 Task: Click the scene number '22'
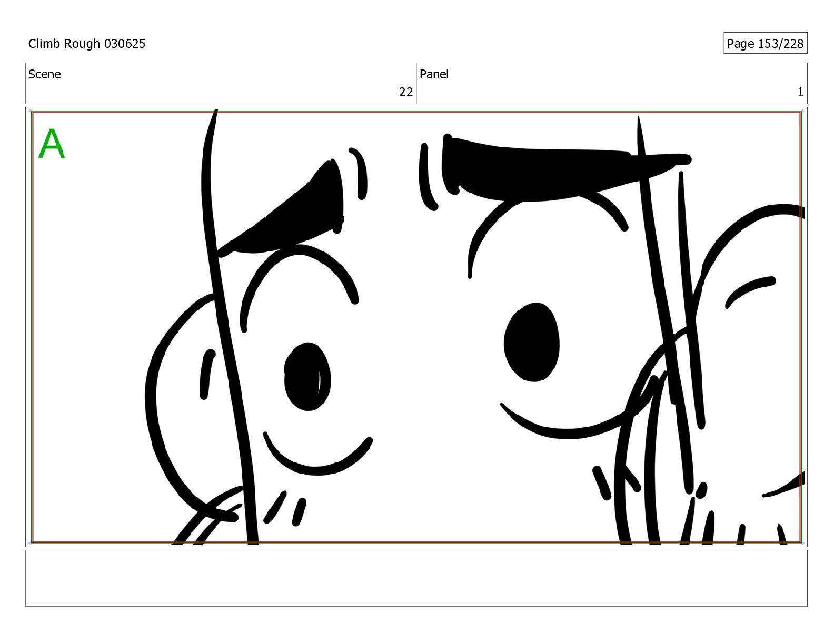click(405, 92)
